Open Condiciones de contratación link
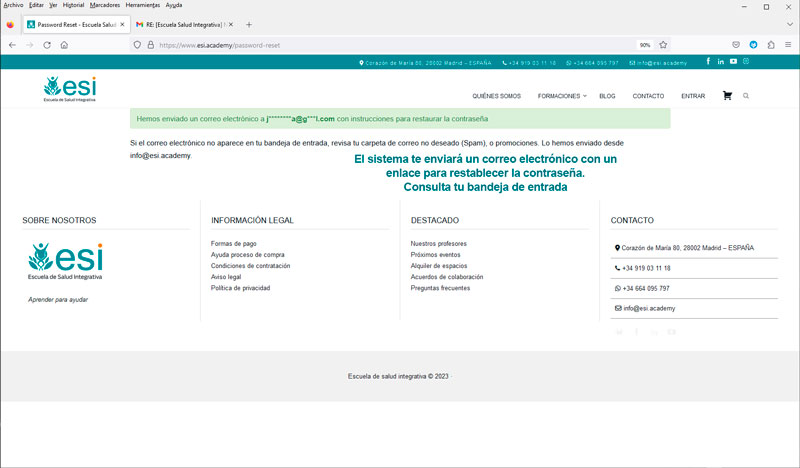This screenshot has height=468, width=800. pos(251,266)
